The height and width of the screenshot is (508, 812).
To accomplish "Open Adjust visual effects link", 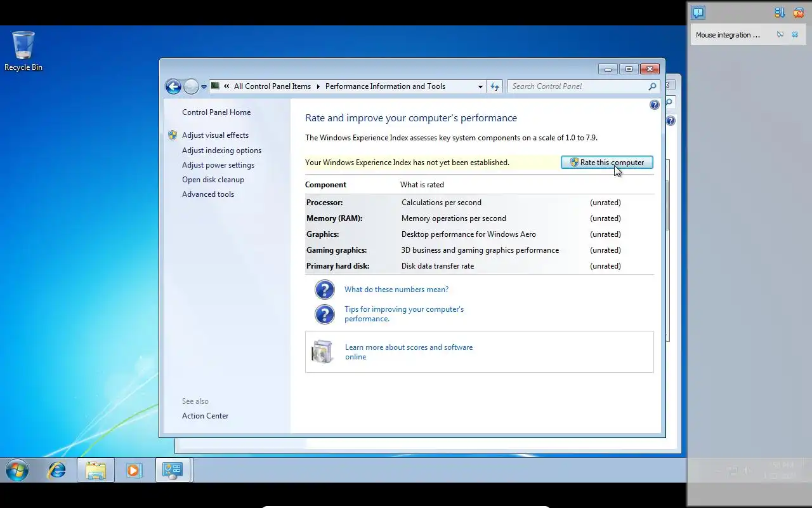I will click(215, 135).
